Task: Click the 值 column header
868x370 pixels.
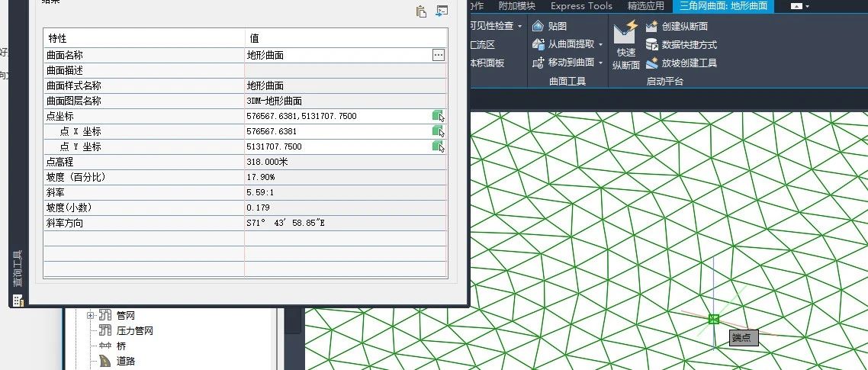Action: tap(346, 37)
